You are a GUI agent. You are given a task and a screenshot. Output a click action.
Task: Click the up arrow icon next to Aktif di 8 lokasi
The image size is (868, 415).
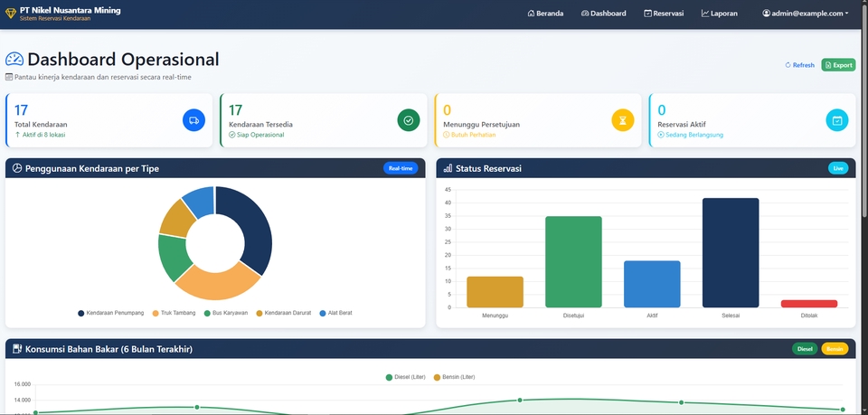tap(17, 135)
